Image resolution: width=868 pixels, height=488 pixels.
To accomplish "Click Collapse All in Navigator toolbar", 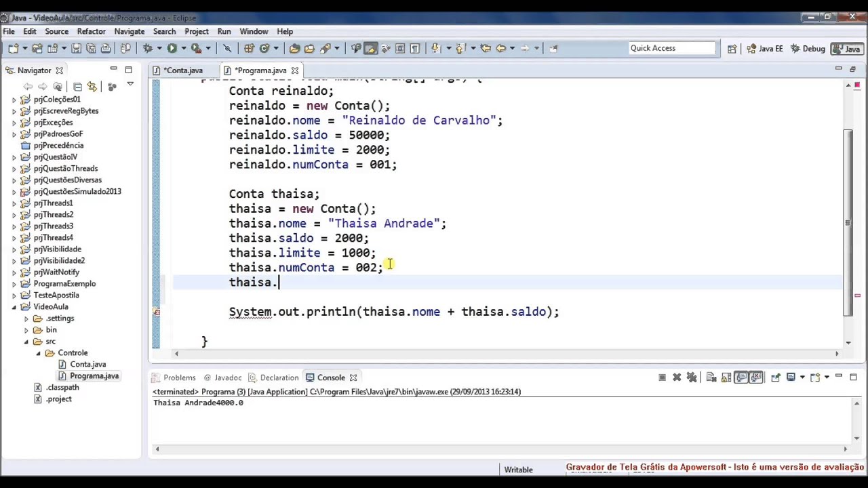I will [77, 86].
